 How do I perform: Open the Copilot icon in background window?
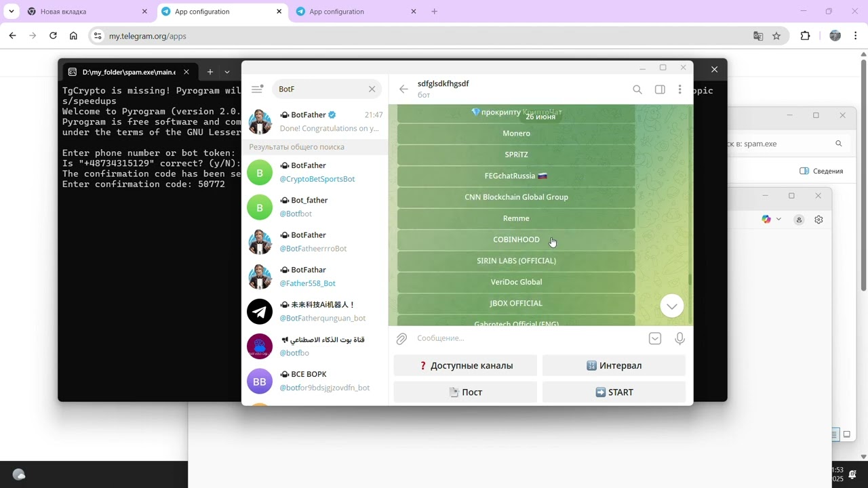tap(766, 220)
